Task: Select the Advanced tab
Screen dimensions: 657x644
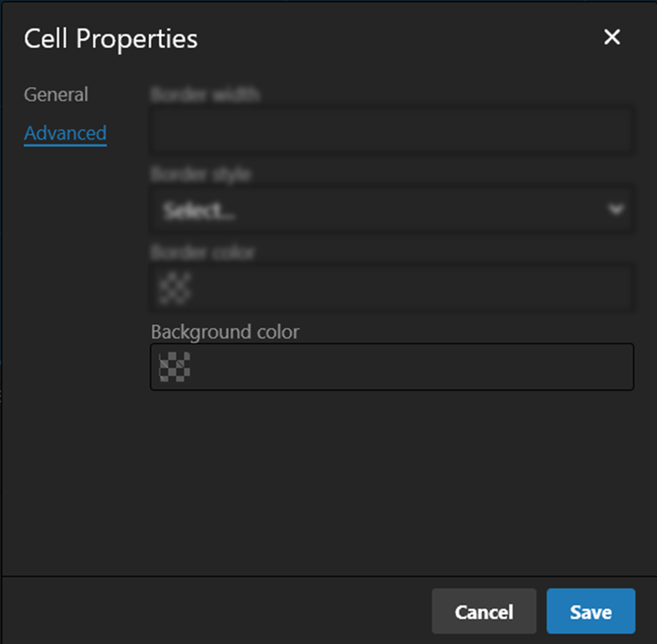Action: (x=65, y=133)
